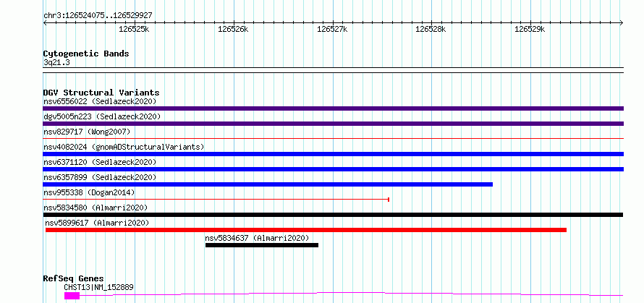This screenshot has width=644, height=303.
Task: Click the red end cap of nsv955338
Action: pyautogui.click(x=389, y=200)
